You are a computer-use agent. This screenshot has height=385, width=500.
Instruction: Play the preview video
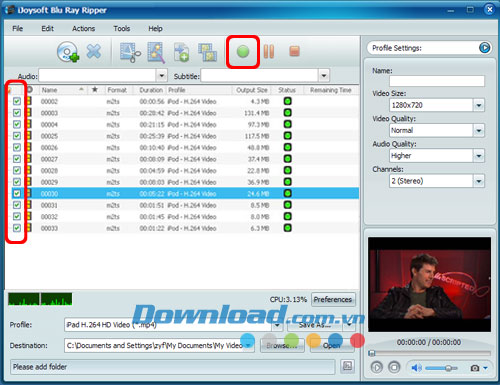click(x=377, y=368)
